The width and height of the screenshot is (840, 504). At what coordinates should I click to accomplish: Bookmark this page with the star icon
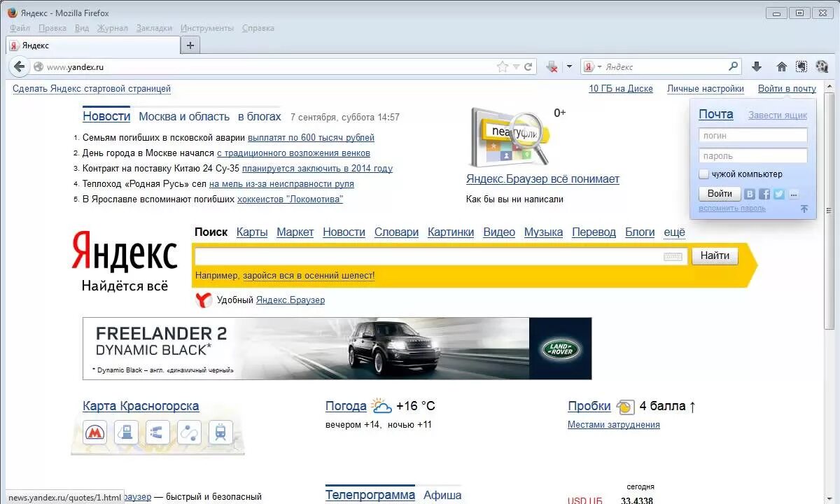pyautogui.click(x=503, y=67)
